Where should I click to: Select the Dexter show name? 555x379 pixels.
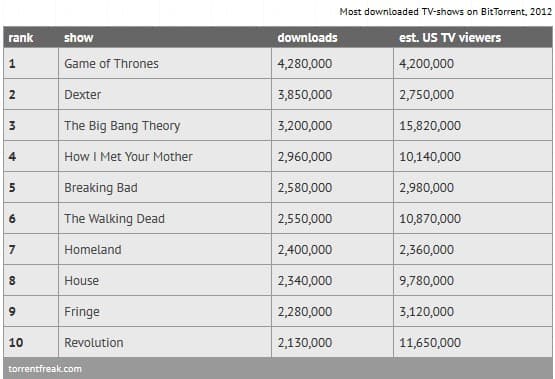82,94
